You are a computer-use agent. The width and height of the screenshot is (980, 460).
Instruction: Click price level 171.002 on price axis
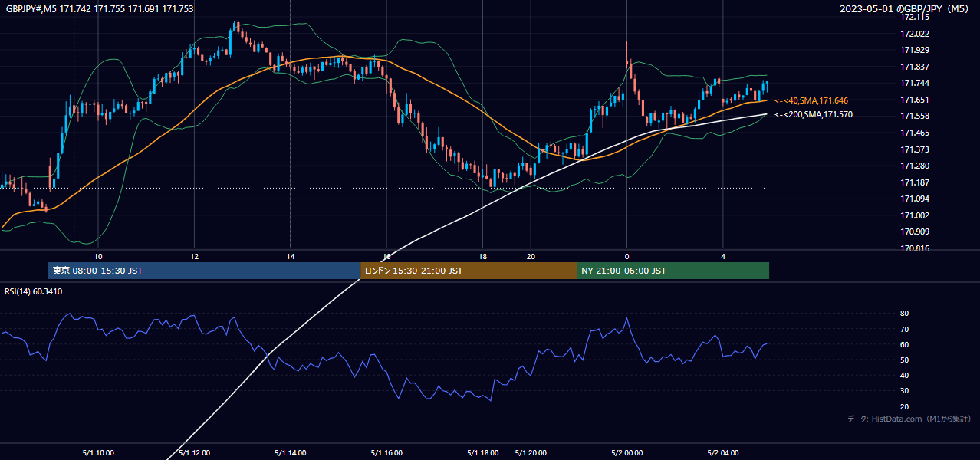click(916, 215)
